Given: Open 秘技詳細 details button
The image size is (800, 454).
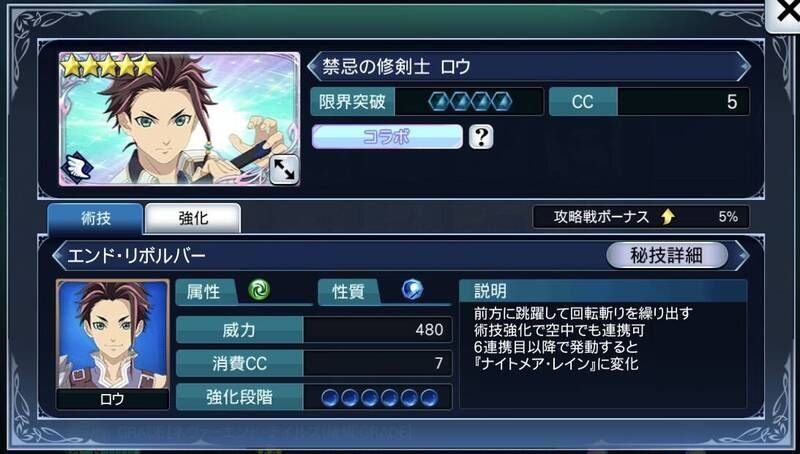Looking at the screenshot, I should tap(667, 255).
